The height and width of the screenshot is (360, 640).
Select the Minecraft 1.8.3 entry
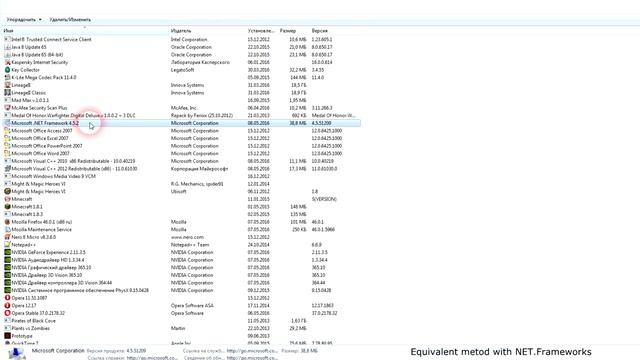pyautogui.click(x=181, y=214)
